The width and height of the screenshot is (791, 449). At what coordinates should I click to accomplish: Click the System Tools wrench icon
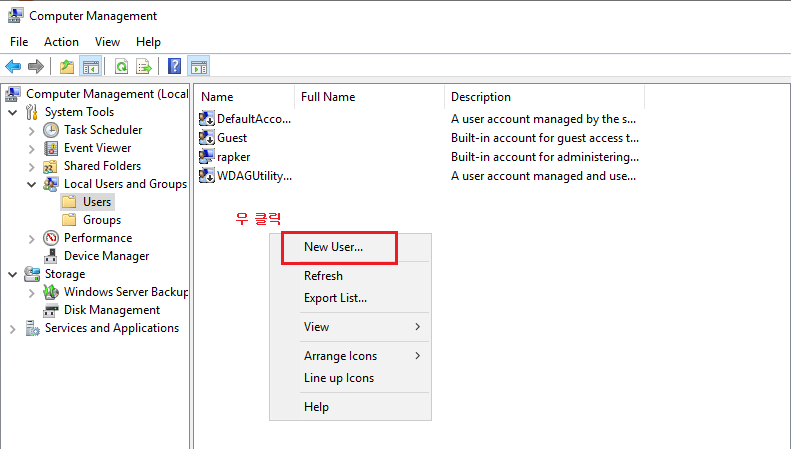coord(32,112)
